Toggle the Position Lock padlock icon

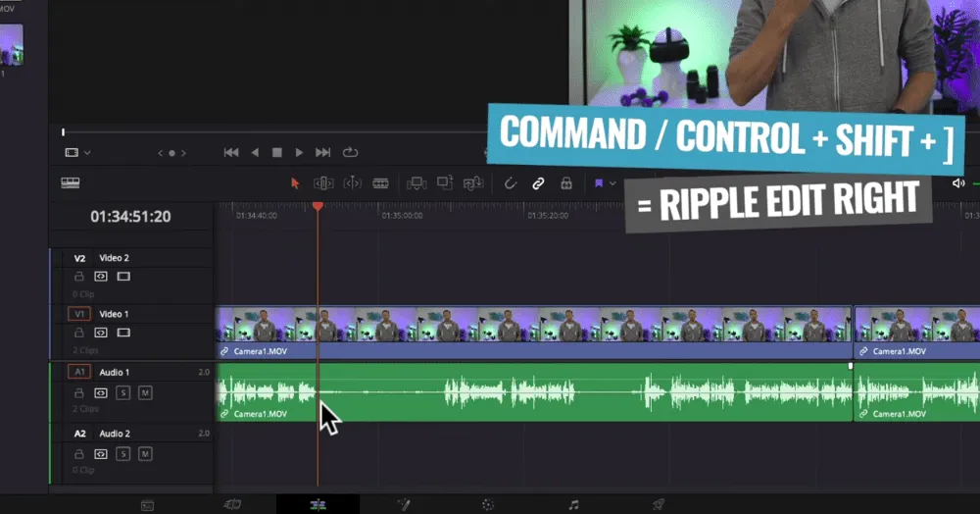[565, 183]
